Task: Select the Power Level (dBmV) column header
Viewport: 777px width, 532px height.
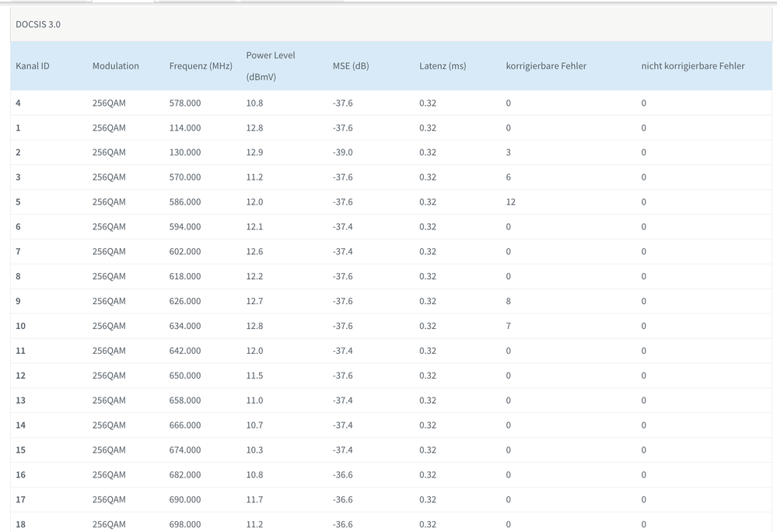Action: click(271, 66)
